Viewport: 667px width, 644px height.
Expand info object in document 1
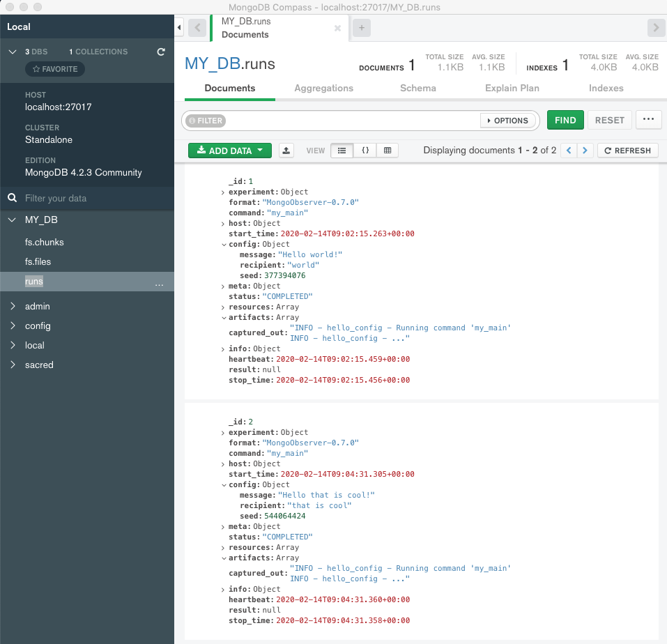tap(223, 349)
